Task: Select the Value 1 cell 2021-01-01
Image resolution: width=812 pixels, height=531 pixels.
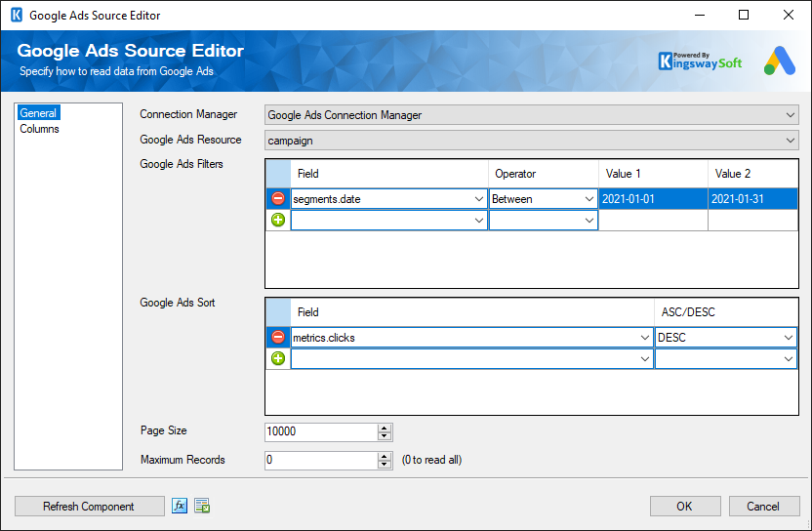Action: [653, 199]
